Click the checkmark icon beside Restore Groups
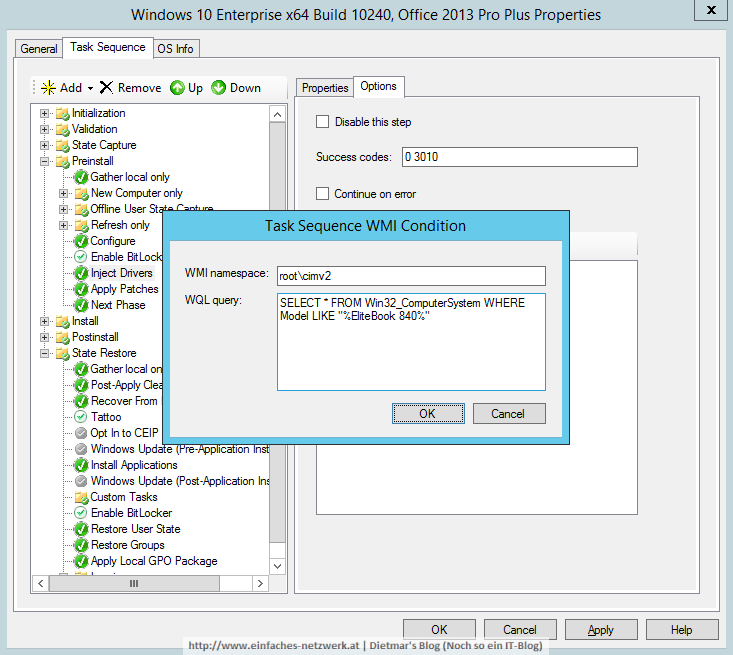 pyautogui.click(x=81, y=545)
